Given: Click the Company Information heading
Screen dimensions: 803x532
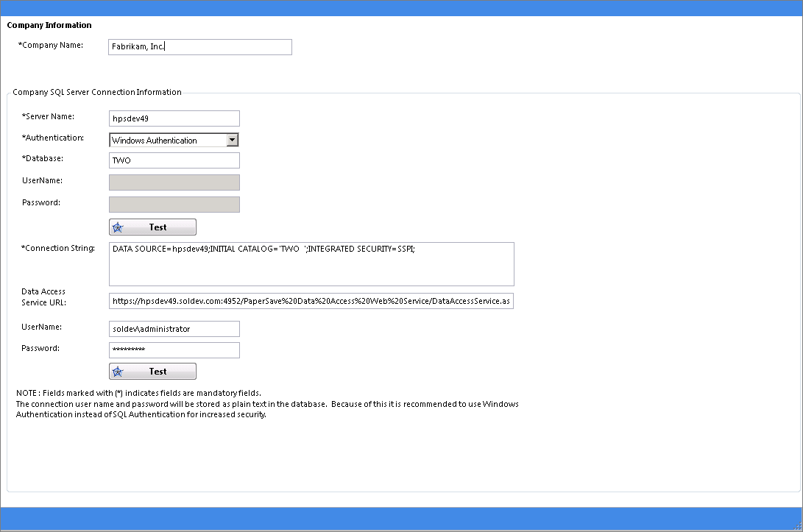Looking at the screenshot, I should click(x=49, y=25).
